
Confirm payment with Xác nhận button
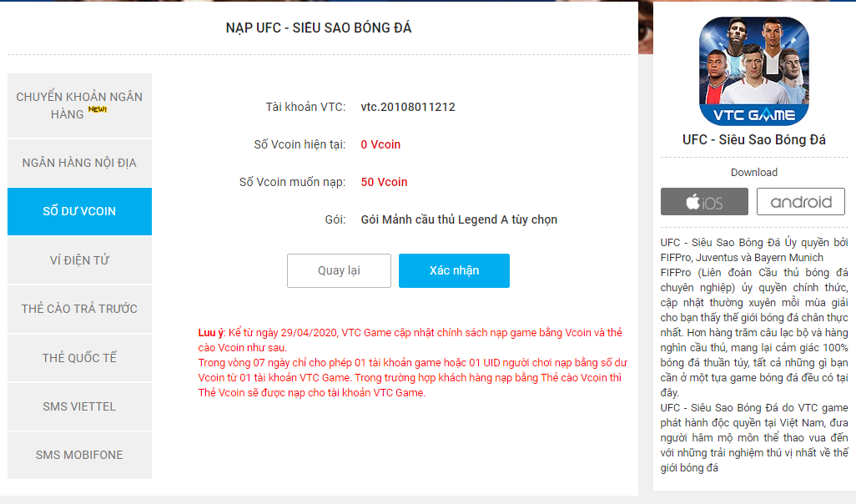coord(454,270)
